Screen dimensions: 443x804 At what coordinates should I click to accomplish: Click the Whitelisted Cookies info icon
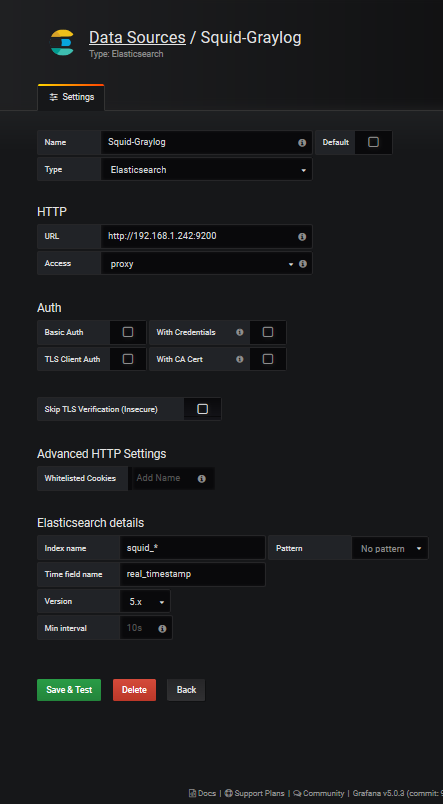202,478
